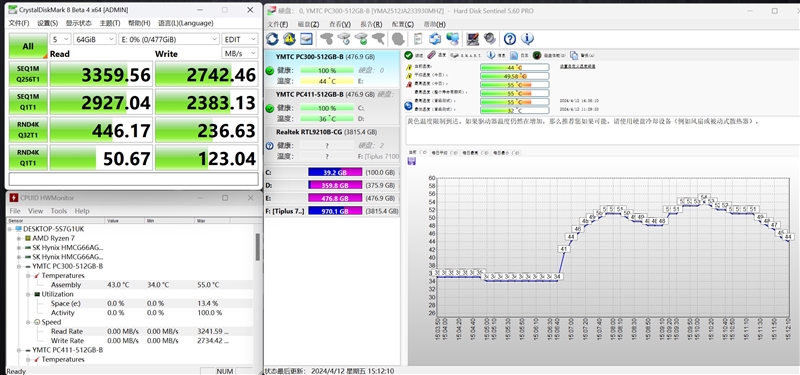This screenshot has width=800, height=375.
Task: Click the Hard Disk Sentinel title bar icon
Action: click(272, 11)
